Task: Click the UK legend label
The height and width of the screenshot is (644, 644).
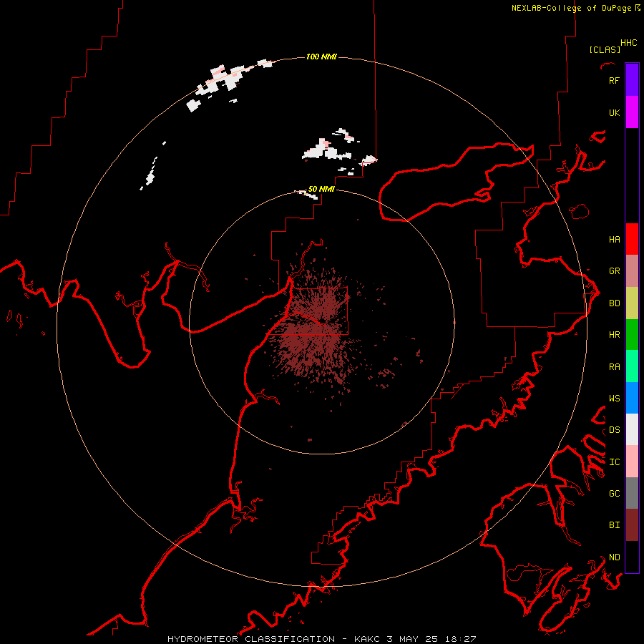Action: click(614, 112)
